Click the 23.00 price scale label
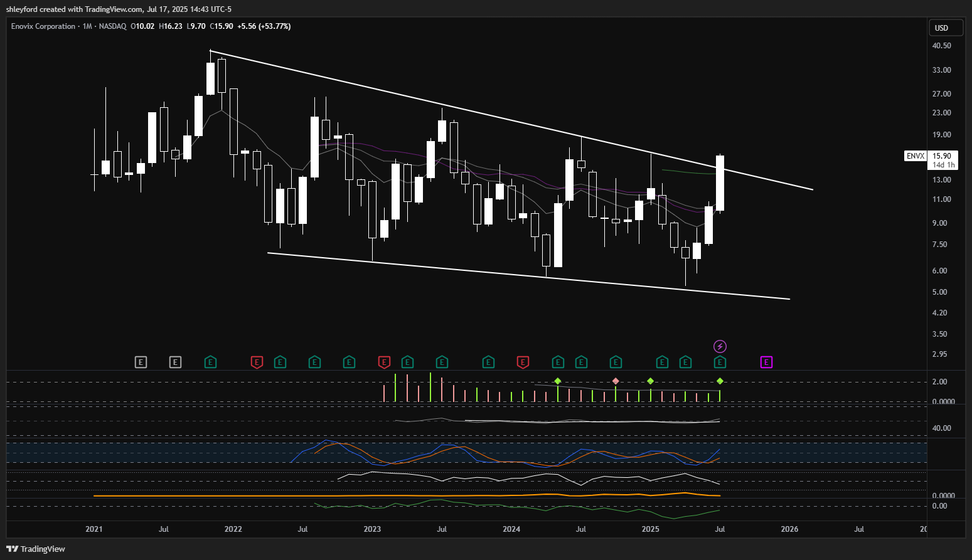This screenshot has width=972, height=560. coord(941,113)
